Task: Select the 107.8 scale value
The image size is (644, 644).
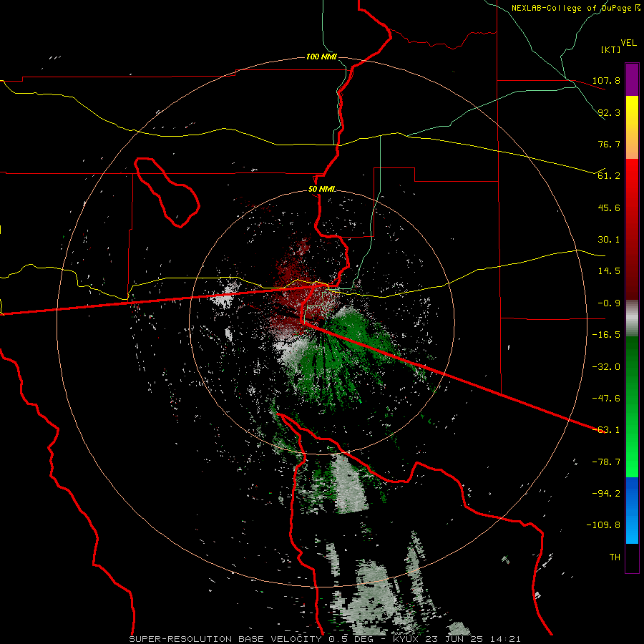Action: coord(606,80)
